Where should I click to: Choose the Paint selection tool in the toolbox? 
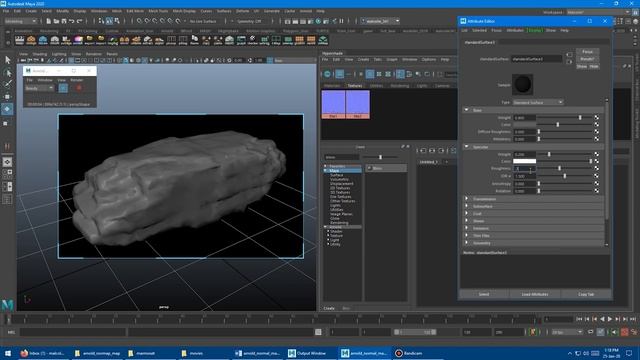point(8,84)
